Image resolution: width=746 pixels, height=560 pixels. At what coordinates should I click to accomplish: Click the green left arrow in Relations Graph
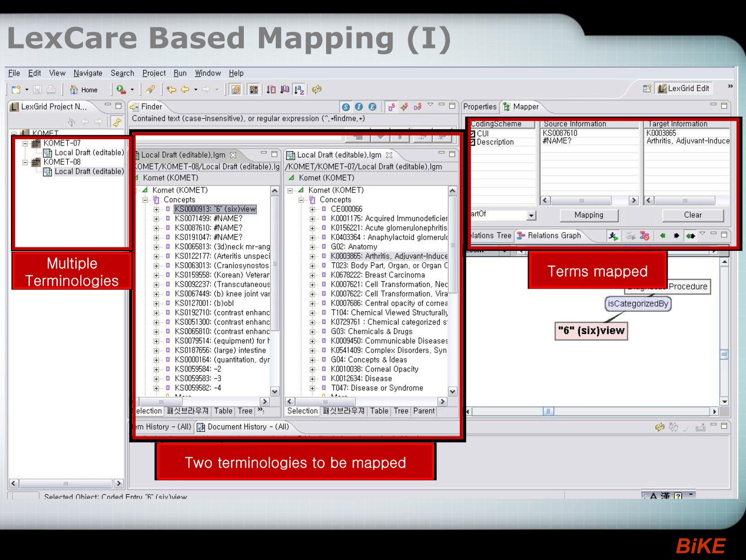(663, 236)
